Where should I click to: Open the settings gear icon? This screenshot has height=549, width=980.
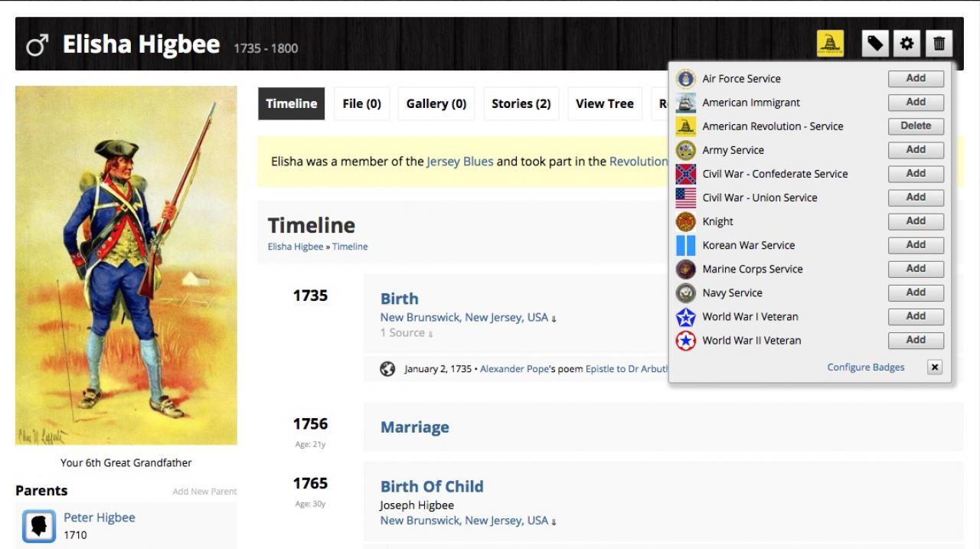pyautogui.click(x=907, y=44)
